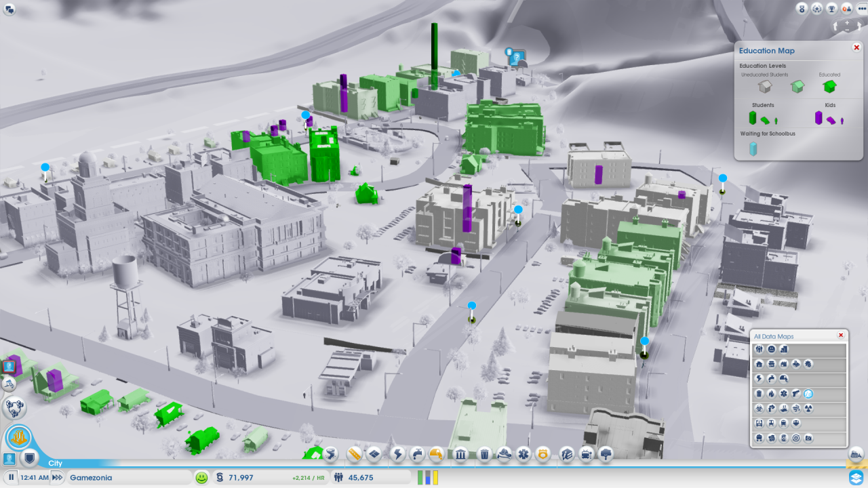This screenshot has height=488, width=868.
Task: Show the wind air pollution data map
Action: click(795, 408)
